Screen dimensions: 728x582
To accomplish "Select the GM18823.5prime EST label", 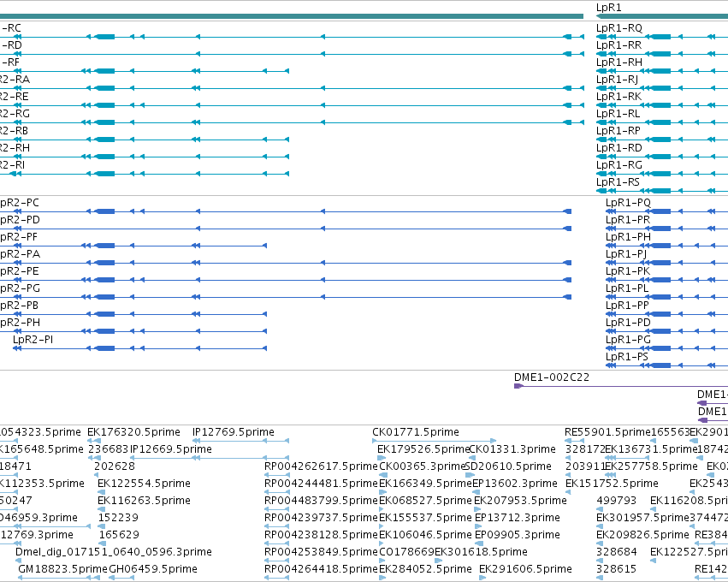I will coord(62,569).
